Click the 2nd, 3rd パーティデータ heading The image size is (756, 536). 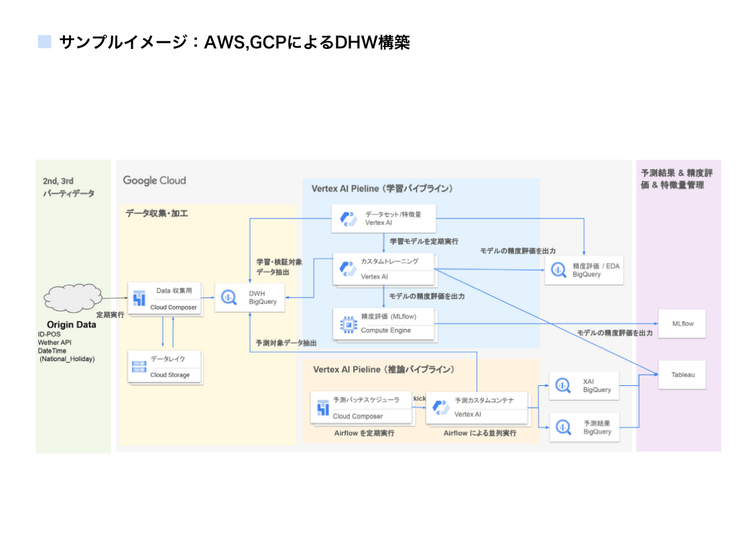tap(68, 187)
